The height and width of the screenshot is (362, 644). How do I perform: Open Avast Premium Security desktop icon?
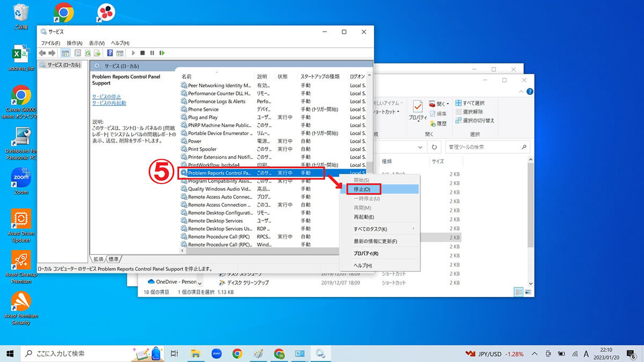click(x=21, y=308)
